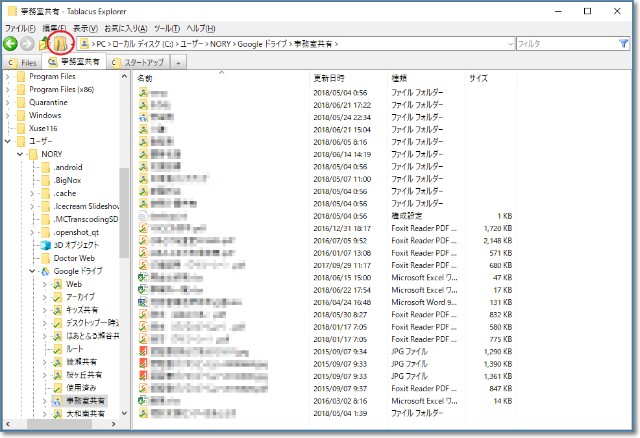The width and height of the screenshot is (640, 438).
Task: Sort by サイズ column header
Action: coord(478,77)
